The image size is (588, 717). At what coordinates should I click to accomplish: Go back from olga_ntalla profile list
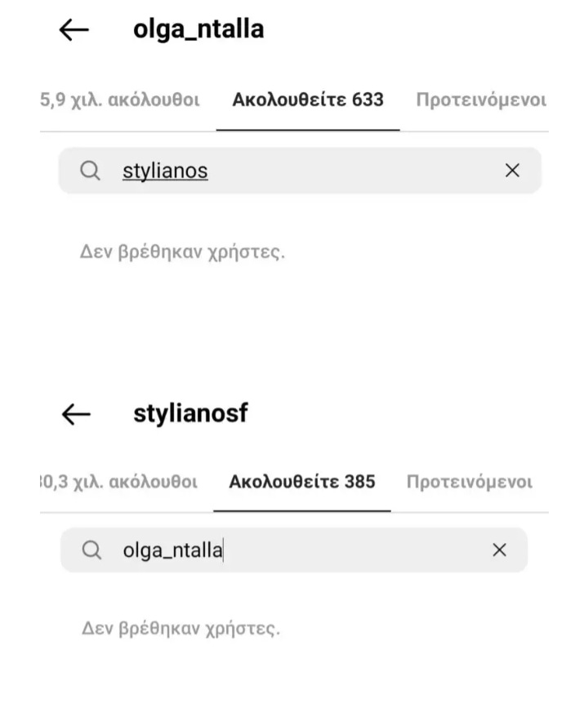(73, 30)
